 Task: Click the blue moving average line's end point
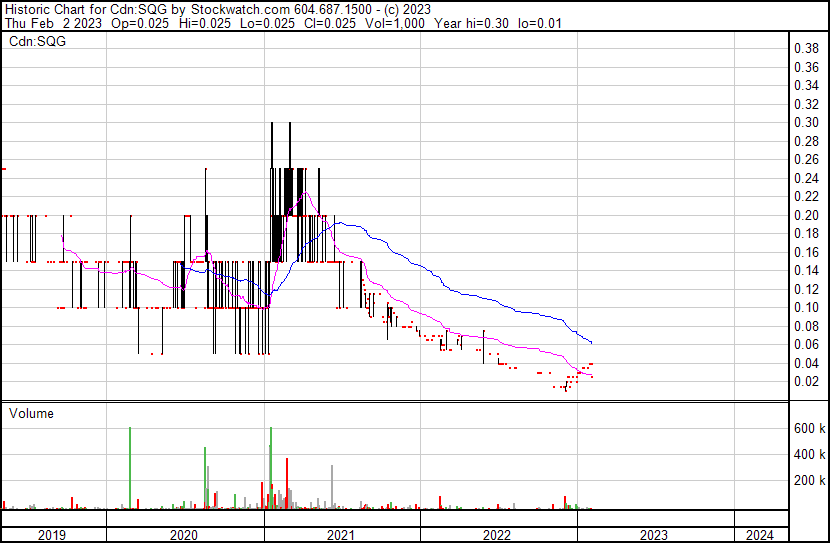(592, 343)
